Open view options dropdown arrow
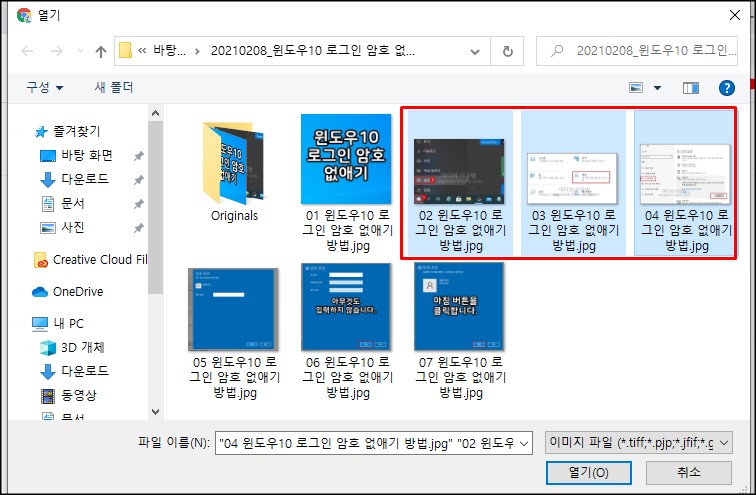Screen dimensions: 756x495 (x=657, y=88)
